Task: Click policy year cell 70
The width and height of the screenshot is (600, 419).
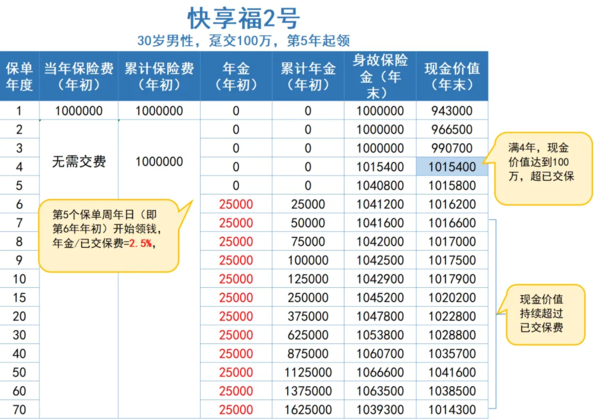Action: point(19,410)
